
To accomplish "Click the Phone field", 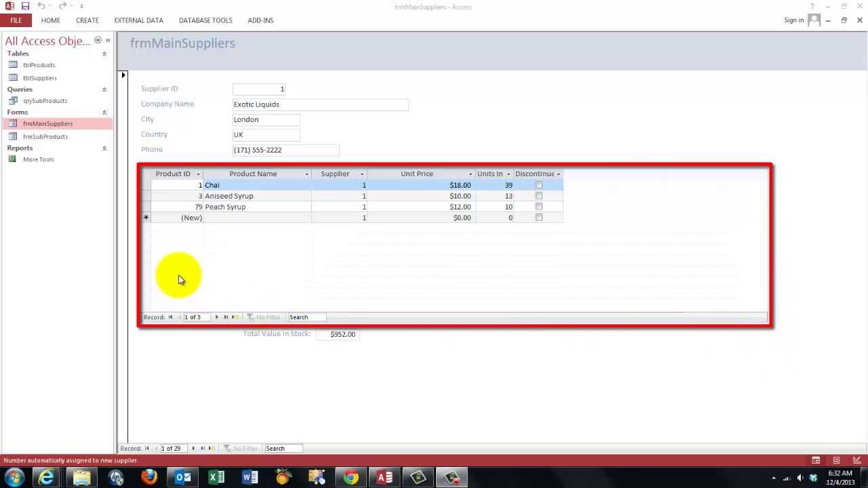I will point(285,150).
